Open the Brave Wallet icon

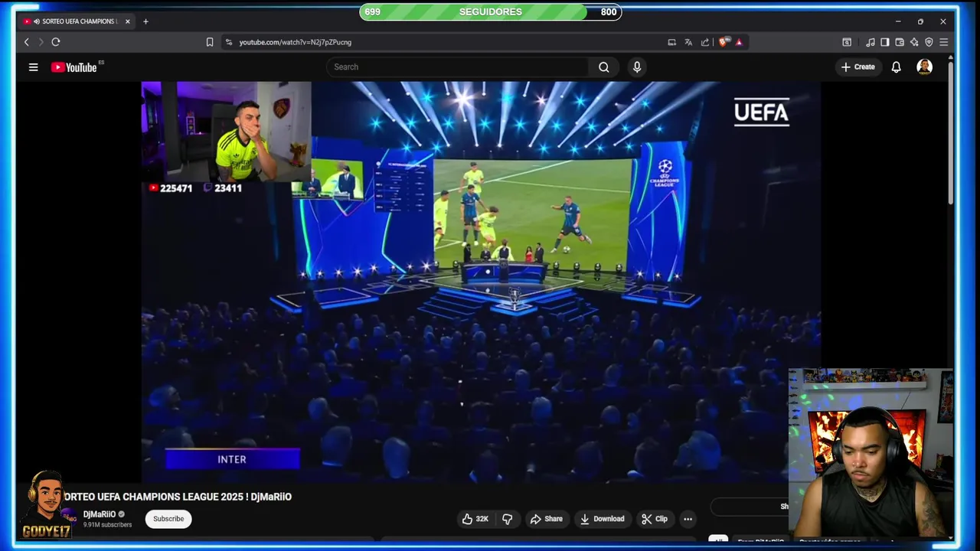[x=900, y=42]
